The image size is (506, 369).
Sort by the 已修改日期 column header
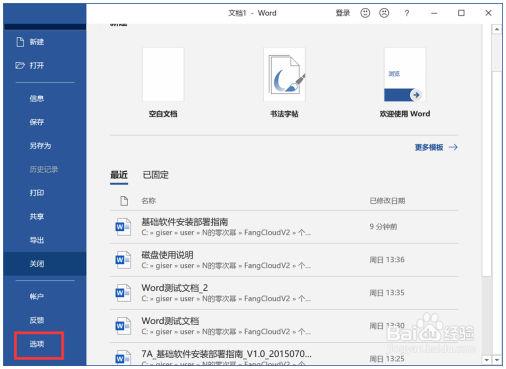click(387, 201)
